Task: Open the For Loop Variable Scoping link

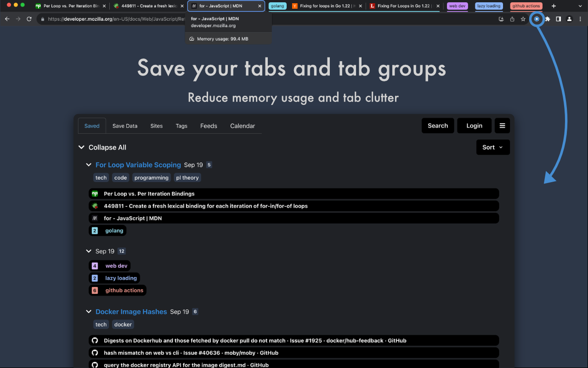Action: point(138,165)
